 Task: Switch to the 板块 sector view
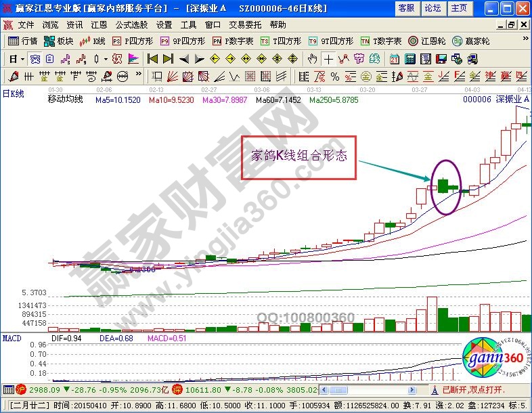tap(58, 41)
